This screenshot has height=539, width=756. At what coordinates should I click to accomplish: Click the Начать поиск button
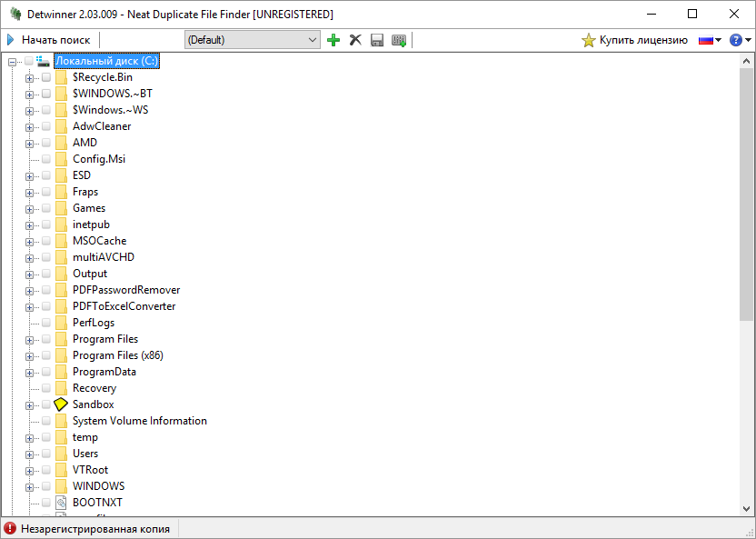pyautogui.click(x=49, y=40)
